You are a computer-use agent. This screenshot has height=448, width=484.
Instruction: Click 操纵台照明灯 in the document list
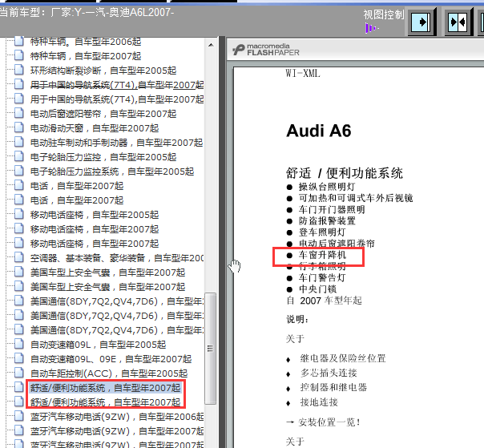(x=327, y=187)
